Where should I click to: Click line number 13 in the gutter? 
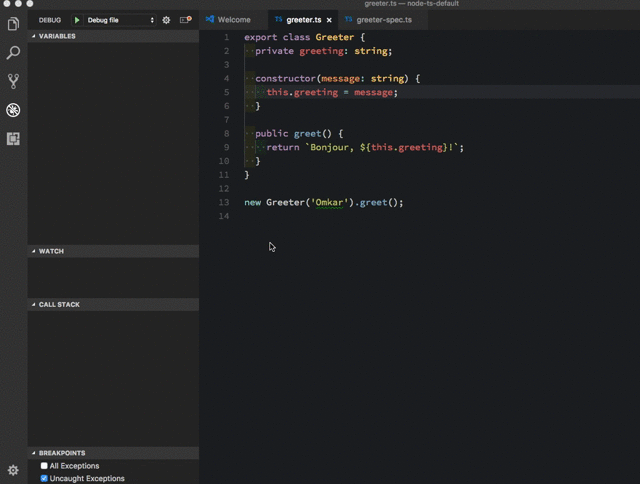coord(224,202)
